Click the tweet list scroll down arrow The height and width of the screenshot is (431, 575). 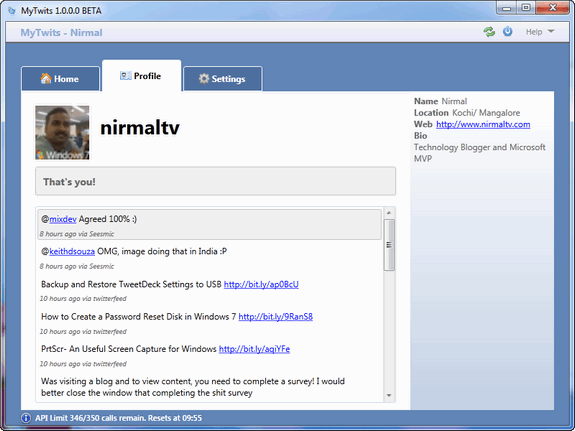tap(389, 395)
